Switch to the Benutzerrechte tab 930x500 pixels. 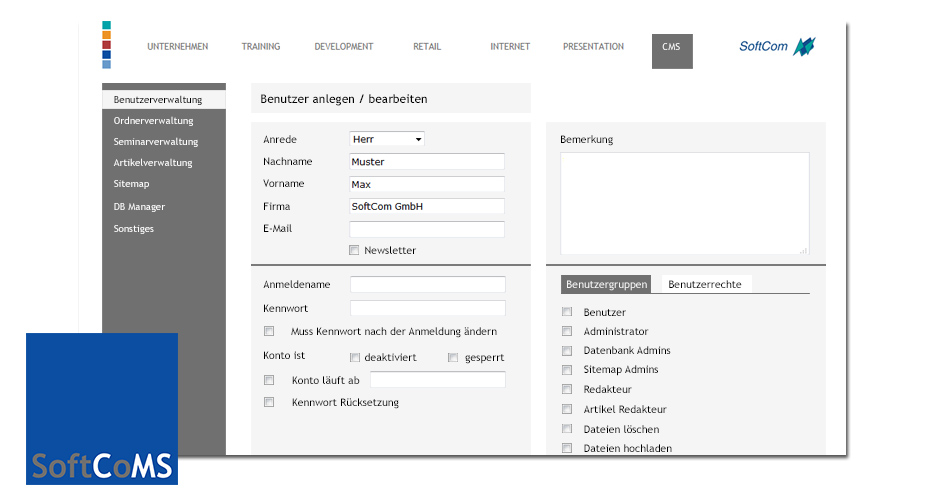(705, 284)
